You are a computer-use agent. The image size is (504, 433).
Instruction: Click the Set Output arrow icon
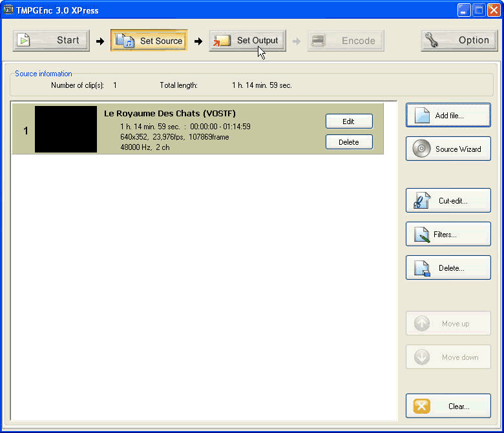pos(222,41)
